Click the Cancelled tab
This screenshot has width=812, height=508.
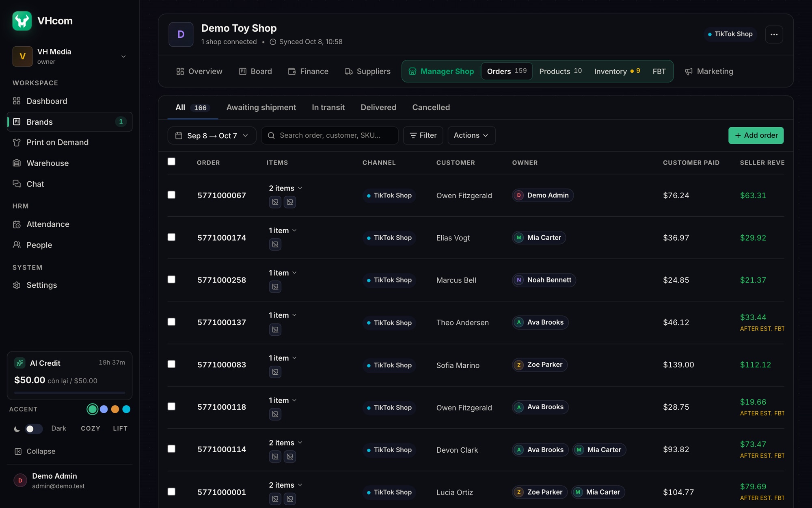coord(431,107)
